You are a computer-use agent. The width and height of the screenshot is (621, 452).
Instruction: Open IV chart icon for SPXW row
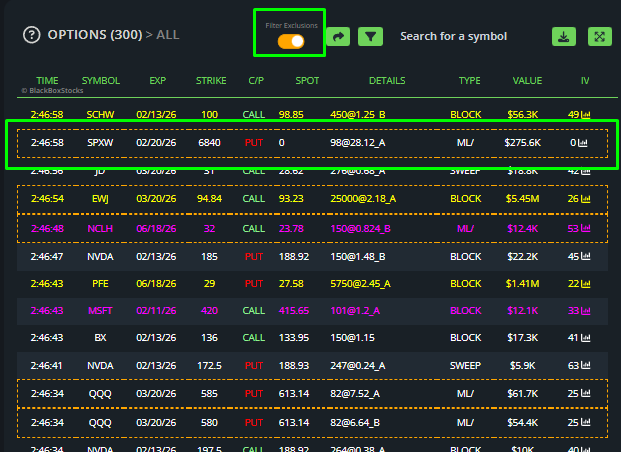pyautogui.click(x=583, y=143)
